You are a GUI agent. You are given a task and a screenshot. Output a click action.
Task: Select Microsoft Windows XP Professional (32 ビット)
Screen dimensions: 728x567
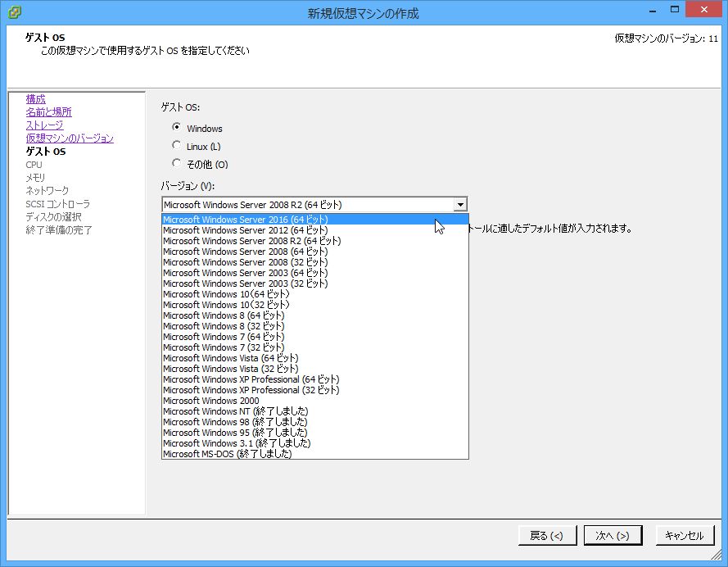(314, 390)
